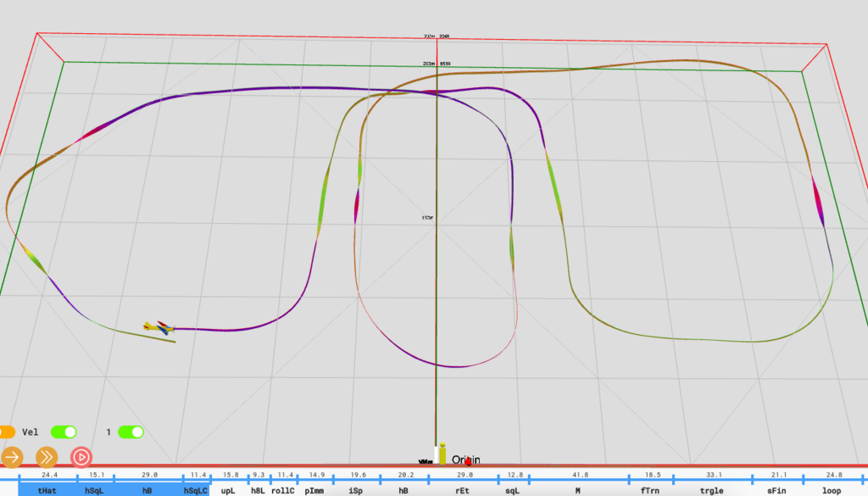Select the trgle maneuver segment
Screen dimensions: 868x496
(712, 490)
